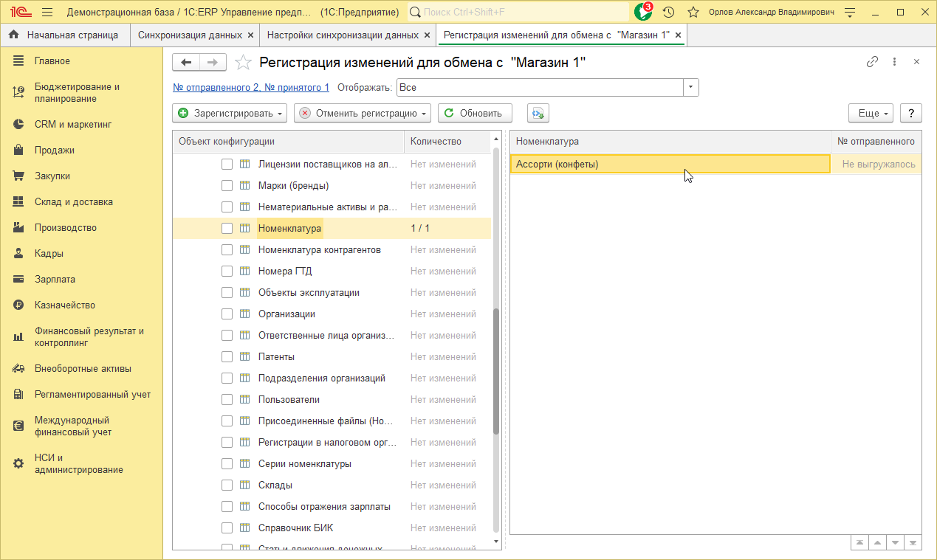This screenshot has height=560, width=937.
Task: Open favorites star in title bar
Action: 693,12
